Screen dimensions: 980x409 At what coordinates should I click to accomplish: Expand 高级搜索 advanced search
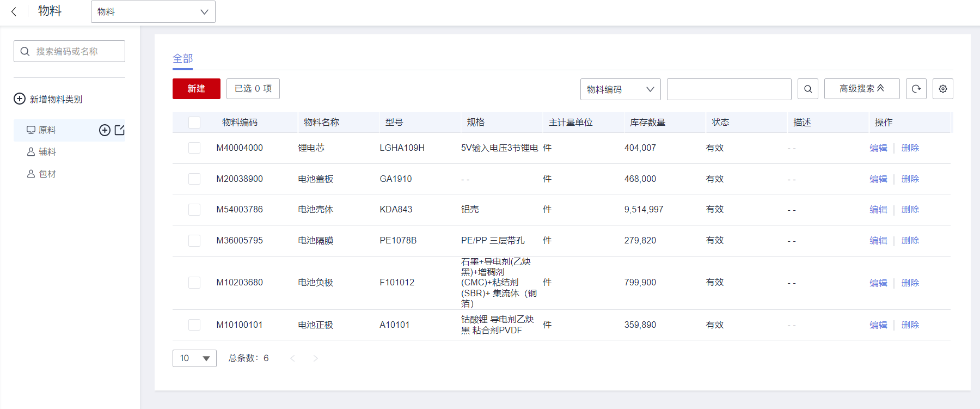point(861,89)
